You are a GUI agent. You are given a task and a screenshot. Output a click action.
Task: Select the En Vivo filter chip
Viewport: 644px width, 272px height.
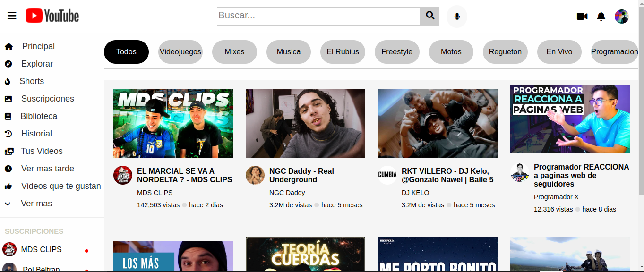click(559, 52)
